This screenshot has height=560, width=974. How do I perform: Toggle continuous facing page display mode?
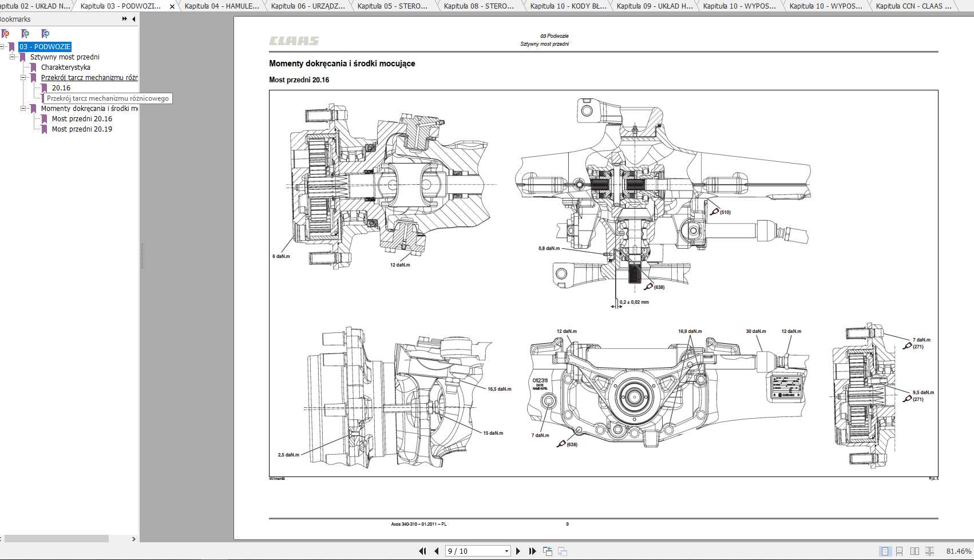(x=931, y=551)
